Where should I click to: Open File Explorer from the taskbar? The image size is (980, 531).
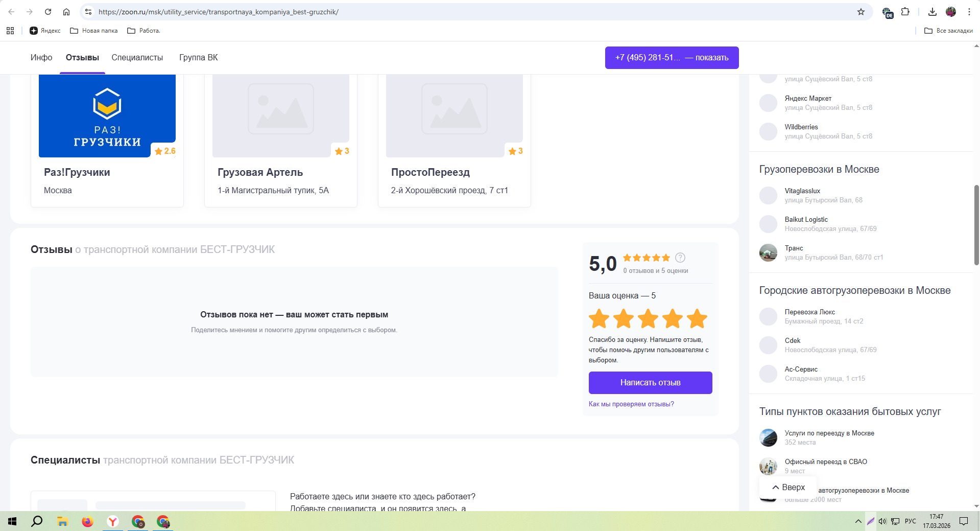(62, 521)
